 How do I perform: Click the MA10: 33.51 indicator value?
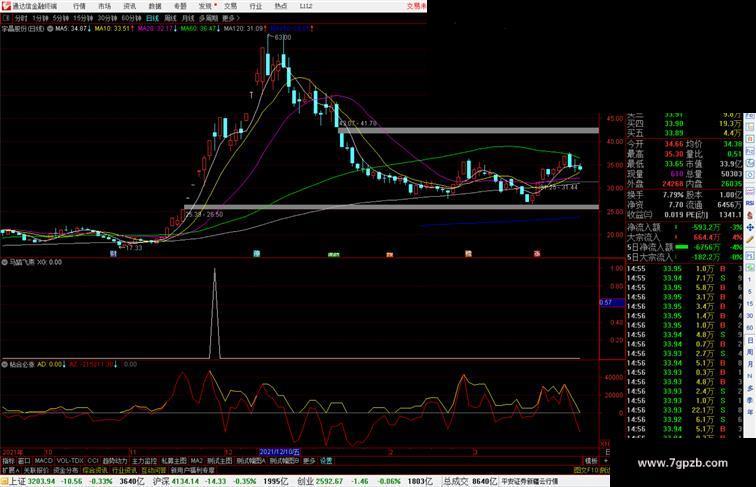(112, 29)
